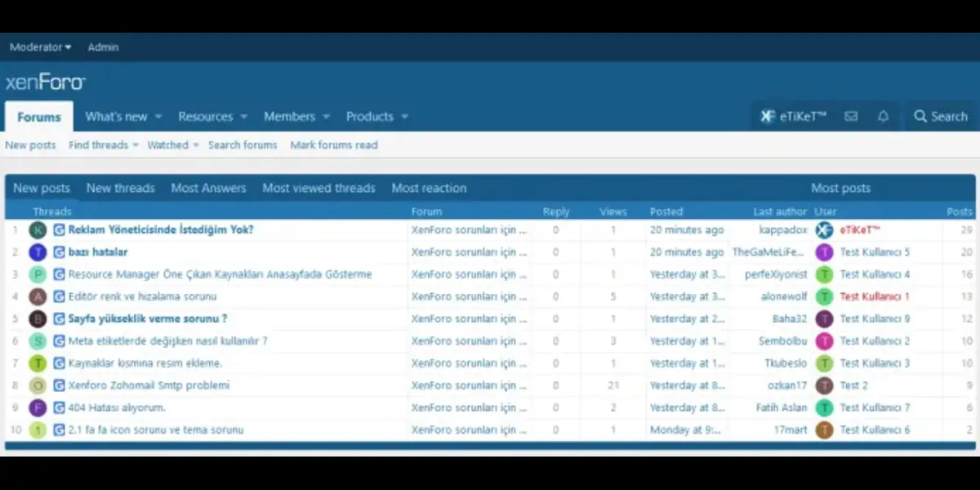Click last author ozkan17
This screenshot has height=490, width=980.
(787, 385)
